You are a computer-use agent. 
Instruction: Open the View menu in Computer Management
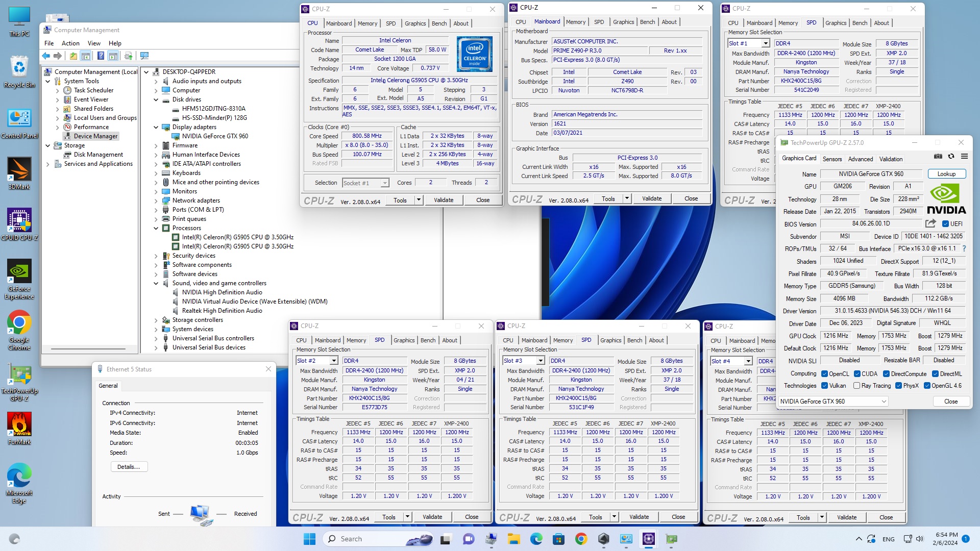94,43
